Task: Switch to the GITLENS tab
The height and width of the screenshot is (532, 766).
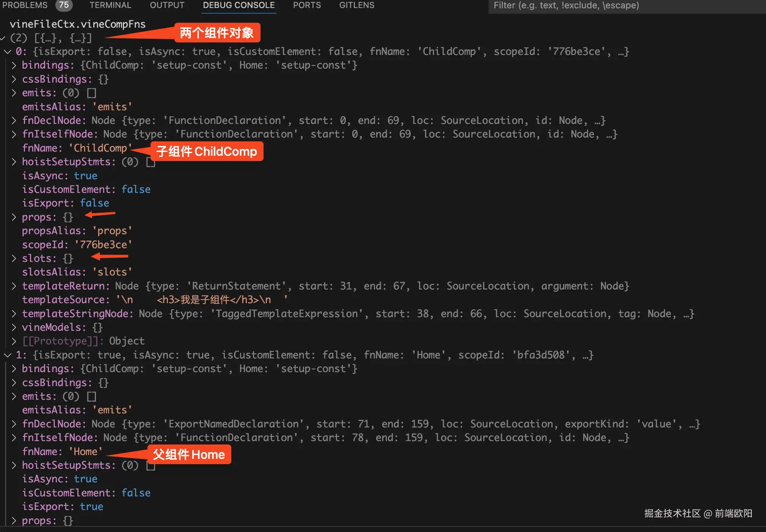Action: pos(356,5)
